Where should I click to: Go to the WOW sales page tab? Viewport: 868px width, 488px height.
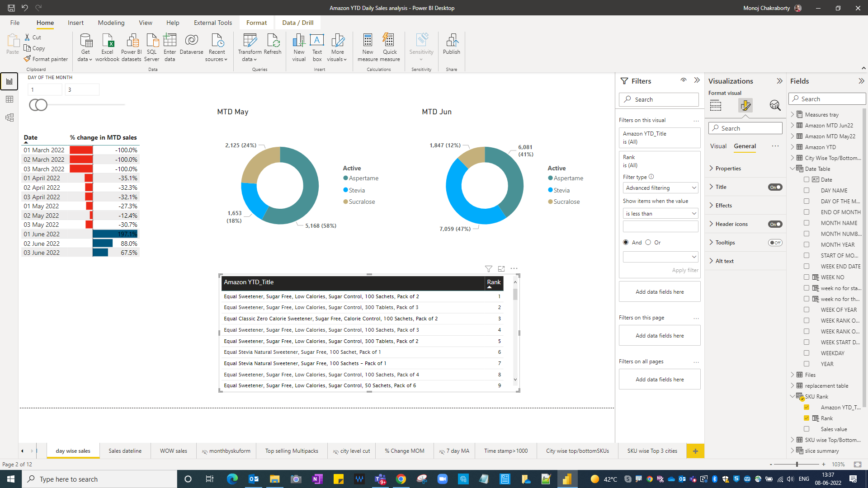[174, 451]
